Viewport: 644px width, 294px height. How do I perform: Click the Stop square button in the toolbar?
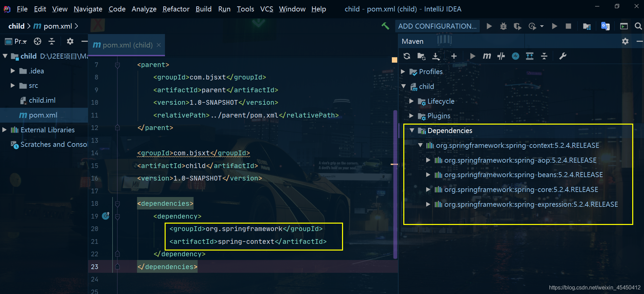pos(568,26)
